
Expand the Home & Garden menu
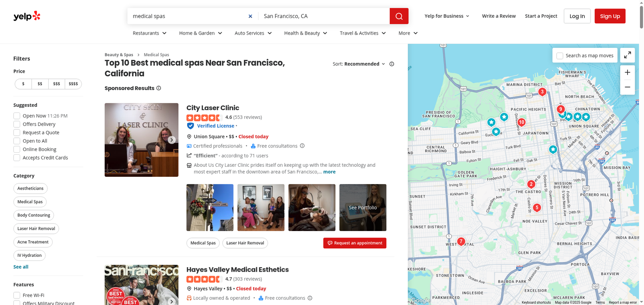201,33
